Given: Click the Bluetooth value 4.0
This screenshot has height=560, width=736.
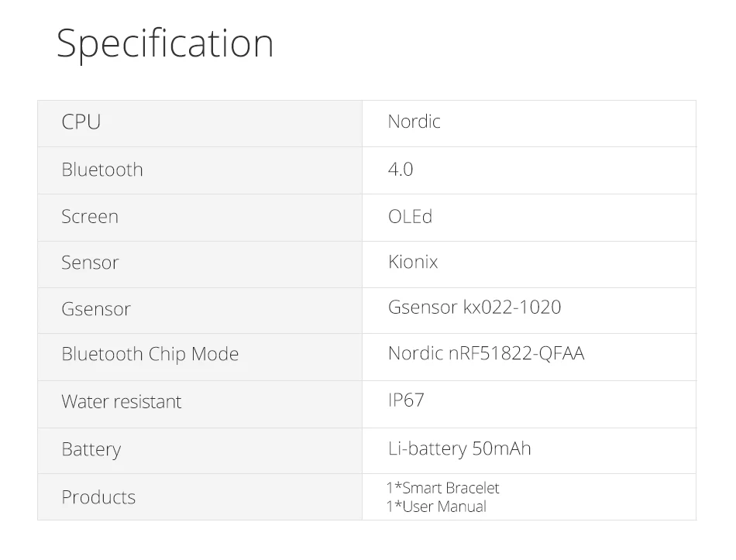Looking at the screenshot, I should click(x=401, y=169).
